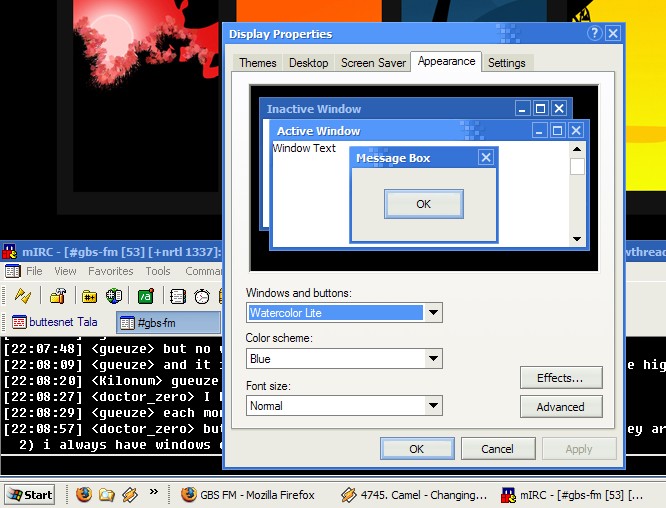Open the folder icon in quick launch

click(107, 495)
